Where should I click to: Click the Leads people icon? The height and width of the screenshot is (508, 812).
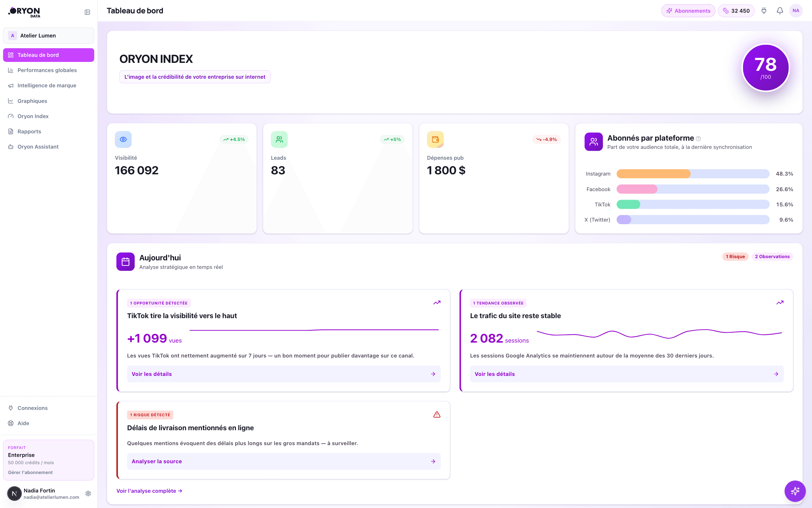pos(279,139)
